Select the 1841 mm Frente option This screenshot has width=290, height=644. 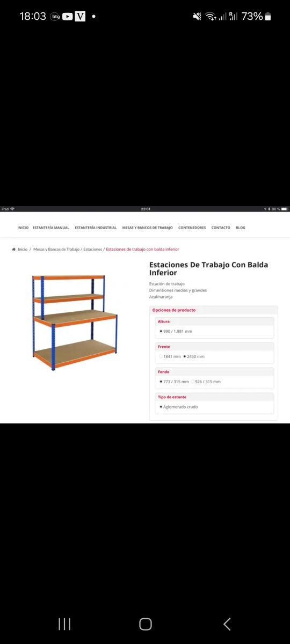tap(170, 356)
